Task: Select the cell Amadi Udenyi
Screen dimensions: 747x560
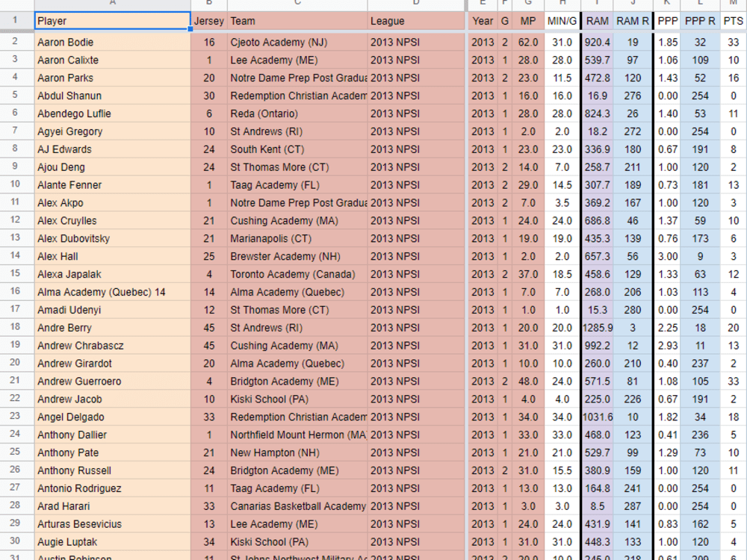Action: (113, 310)
